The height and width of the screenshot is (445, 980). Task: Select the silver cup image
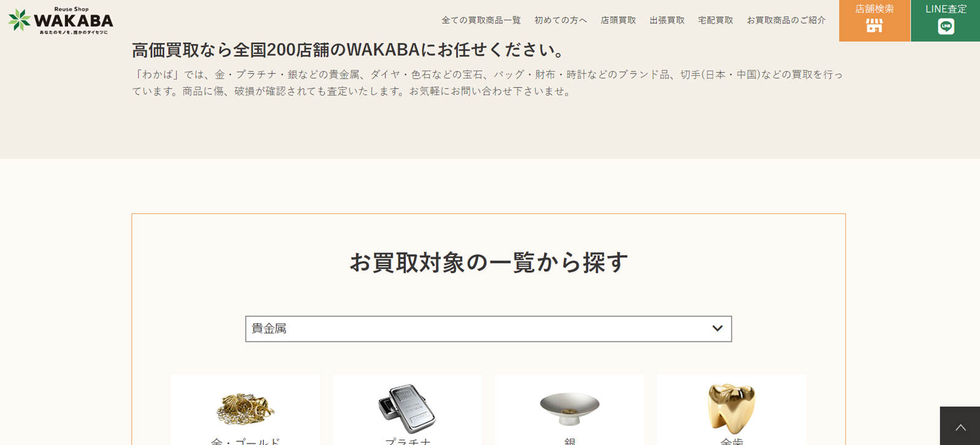(570, 409)
